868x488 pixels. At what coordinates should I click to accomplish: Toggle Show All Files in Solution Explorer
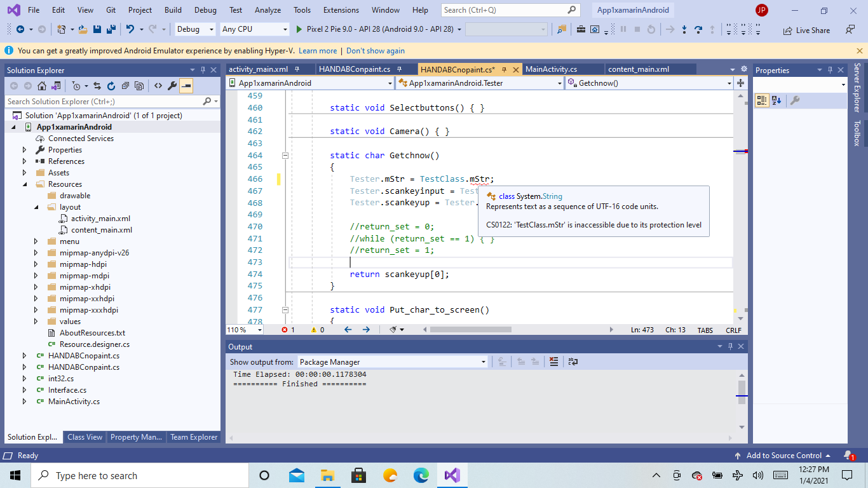coord(139,86)
